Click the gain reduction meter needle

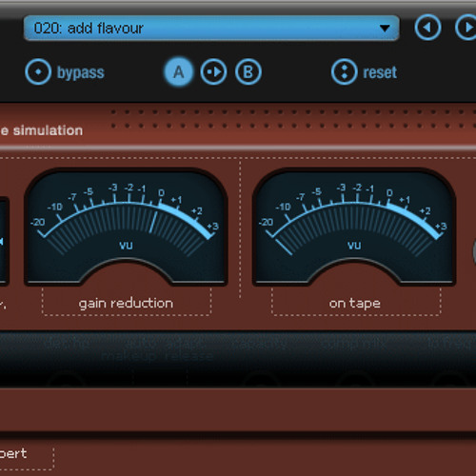click(153, 222)
